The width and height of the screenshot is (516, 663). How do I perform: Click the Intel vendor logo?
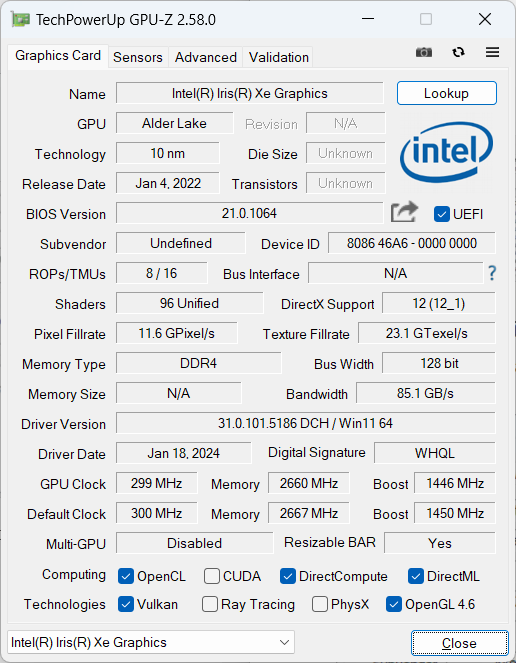click(447, 152)
